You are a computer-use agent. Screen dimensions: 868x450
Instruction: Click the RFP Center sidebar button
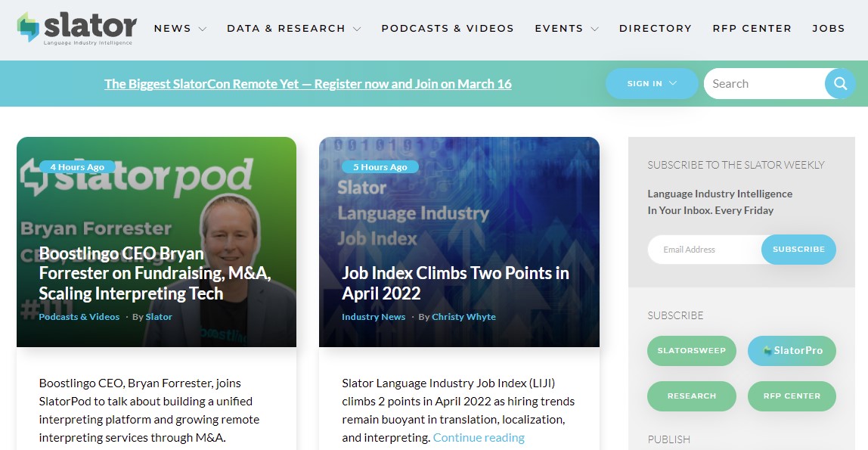coord(792,396)
